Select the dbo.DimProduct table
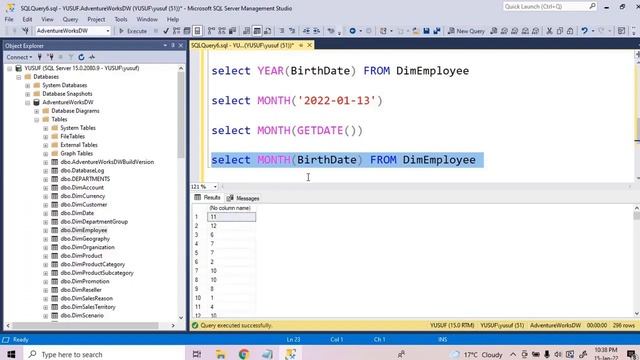 pos(81,256)
